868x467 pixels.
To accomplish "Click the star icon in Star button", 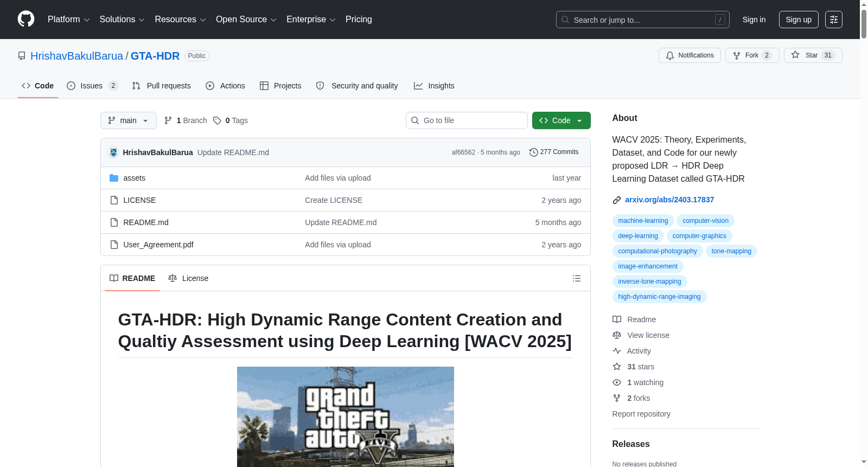I will pos(795,55).
